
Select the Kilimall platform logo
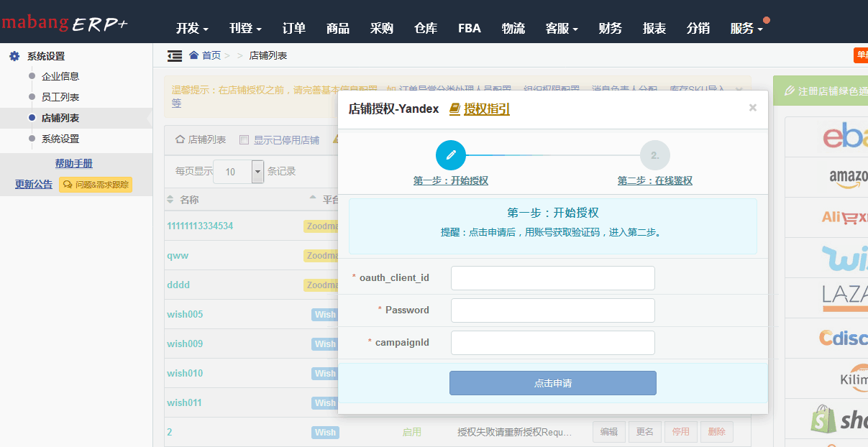(x=854, y=378)
